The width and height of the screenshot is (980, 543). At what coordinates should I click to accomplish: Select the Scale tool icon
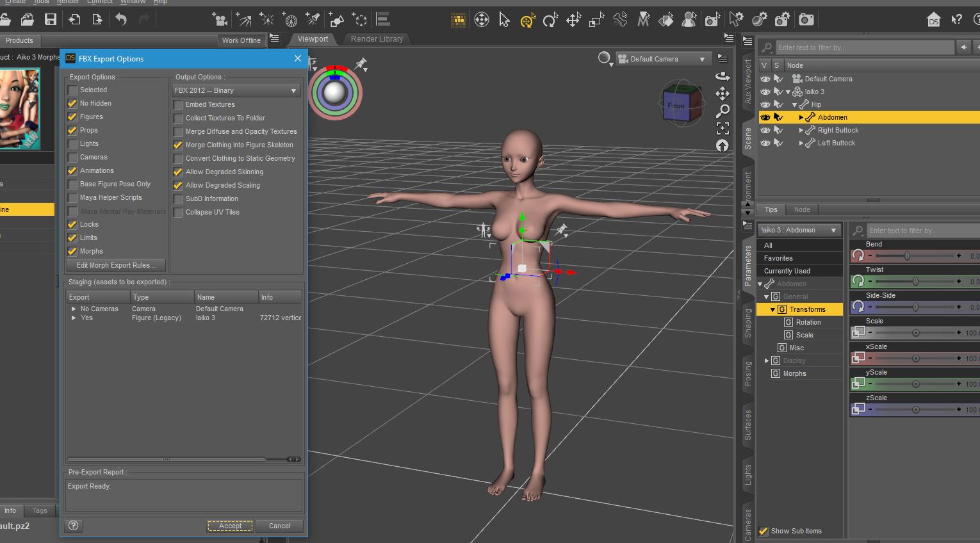coord(596,20)
